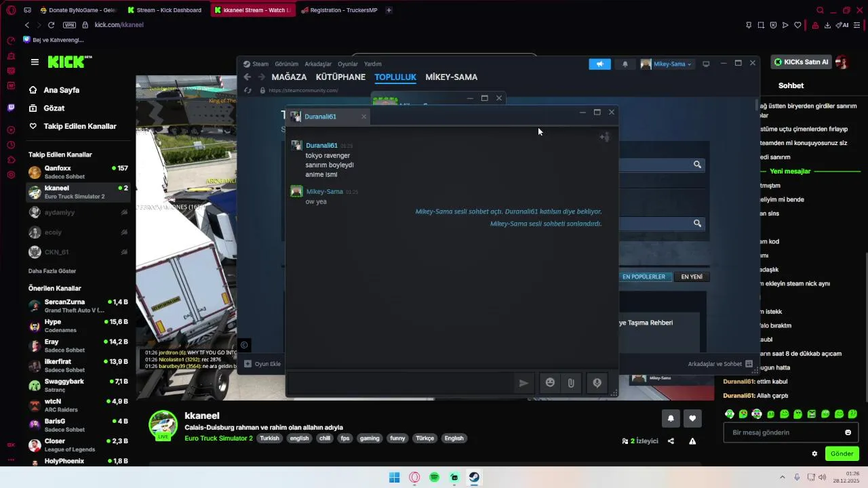Click the Gönder send button

(x=842, y=453)
